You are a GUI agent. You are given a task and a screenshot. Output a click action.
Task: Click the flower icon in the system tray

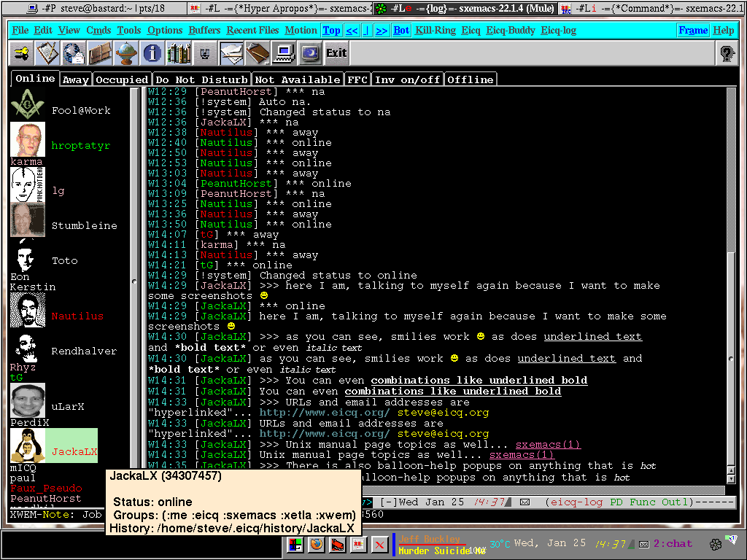715,544
